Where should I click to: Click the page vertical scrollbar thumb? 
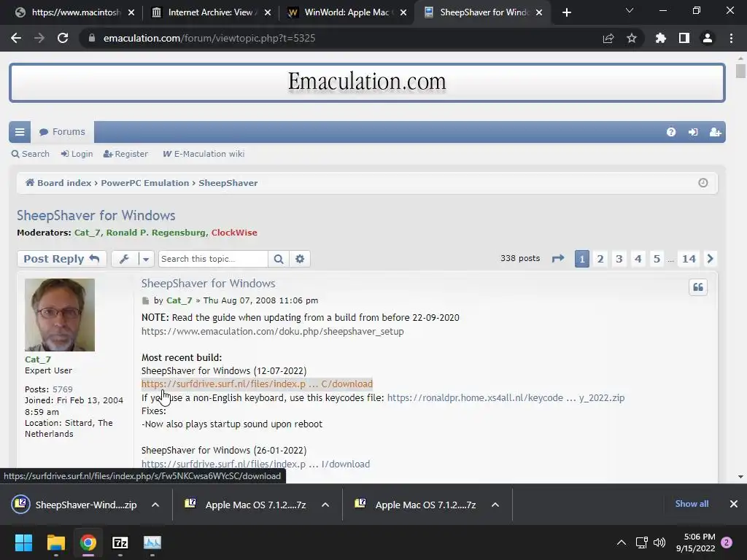pyautogui.click(x=740, y=71)
